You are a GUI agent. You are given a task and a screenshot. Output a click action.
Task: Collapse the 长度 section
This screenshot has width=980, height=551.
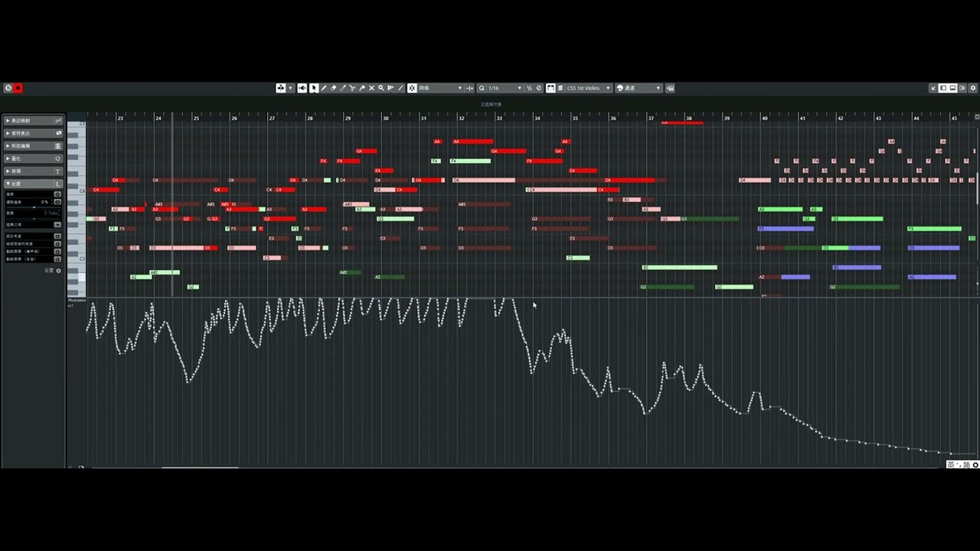(x=8, y=184)
